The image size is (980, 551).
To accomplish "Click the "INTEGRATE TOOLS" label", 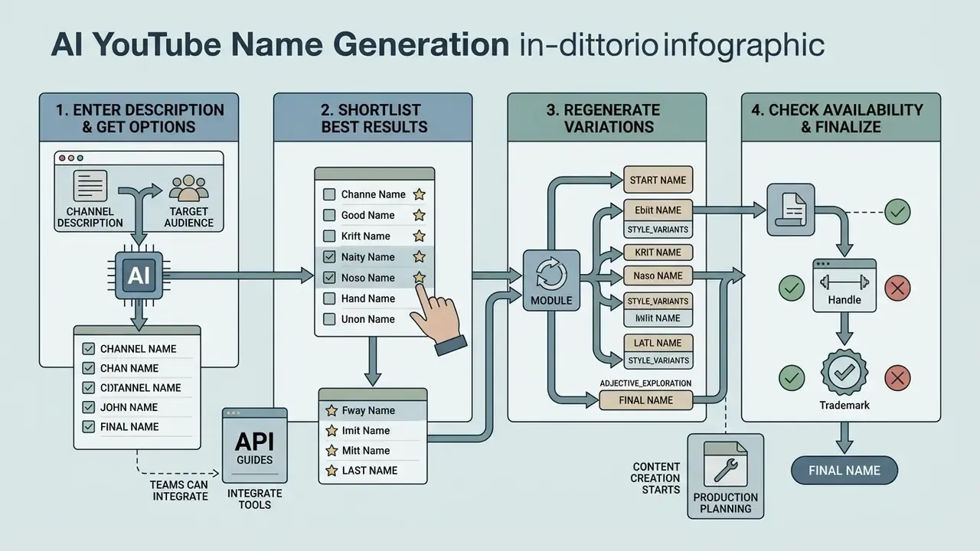I will [254, 499].
